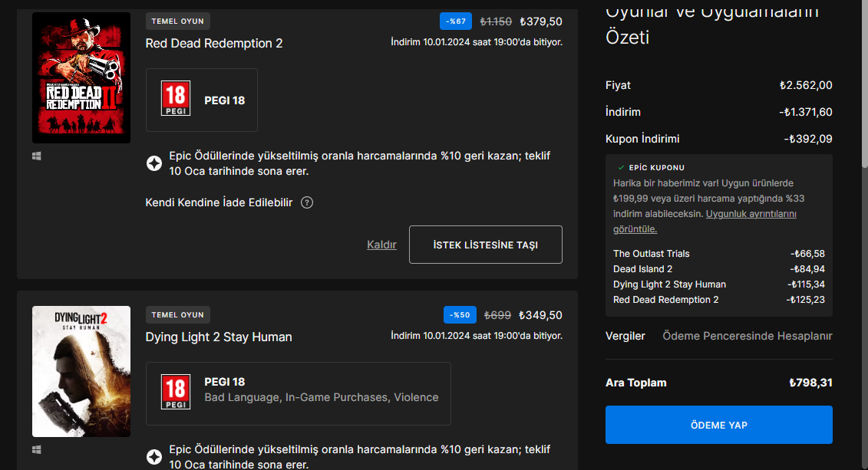
Task: Proceed with the Ödeme Yap button
Action: [718, 425]
